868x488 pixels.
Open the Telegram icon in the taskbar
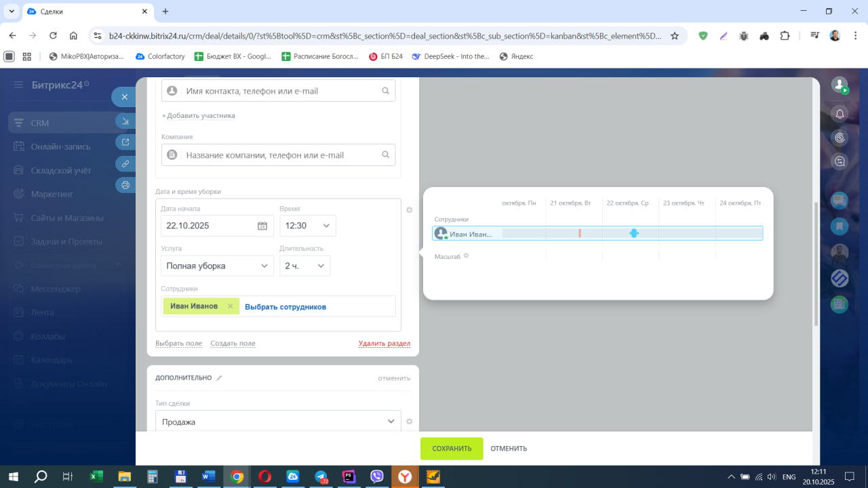click(321, 476)
